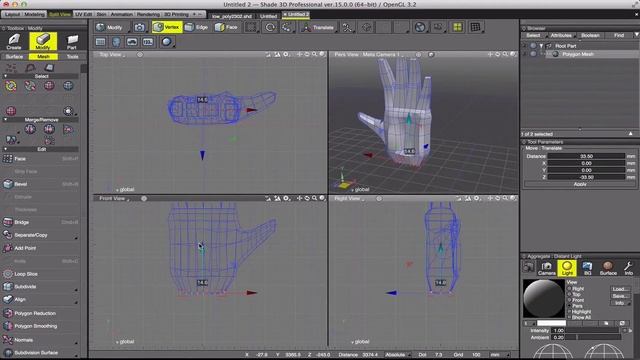Open the Subdivide submenu arrow

tap(76, 289)
